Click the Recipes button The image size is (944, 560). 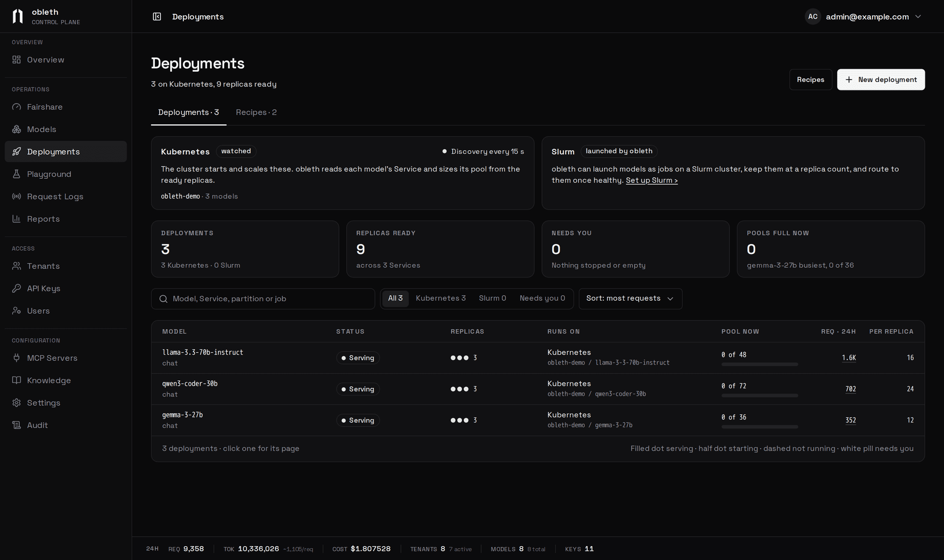811,80
